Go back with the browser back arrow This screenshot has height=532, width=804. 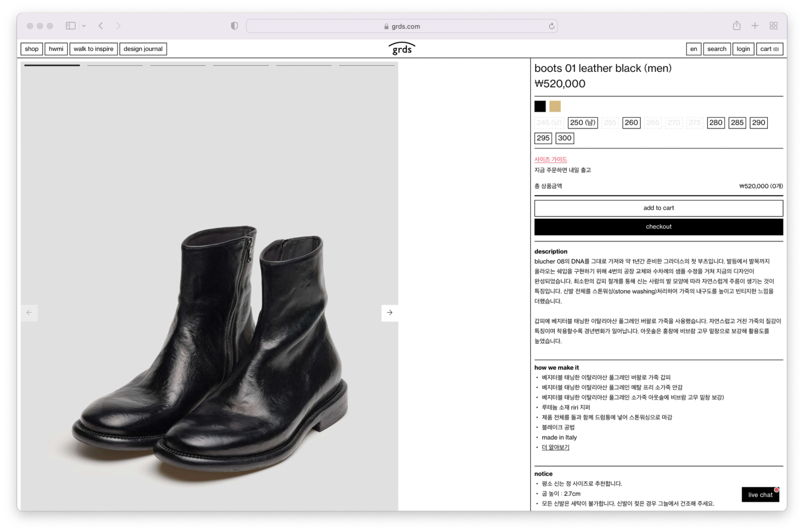coord(101,26)
